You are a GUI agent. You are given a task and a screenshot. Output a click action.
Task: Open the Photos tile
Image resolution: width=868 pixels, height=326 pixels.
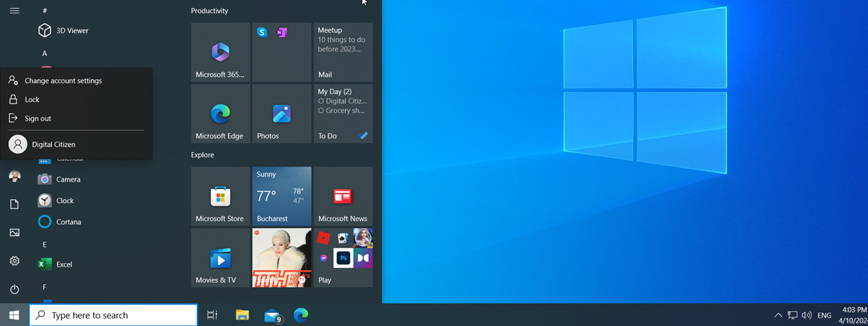pos(282,114)
